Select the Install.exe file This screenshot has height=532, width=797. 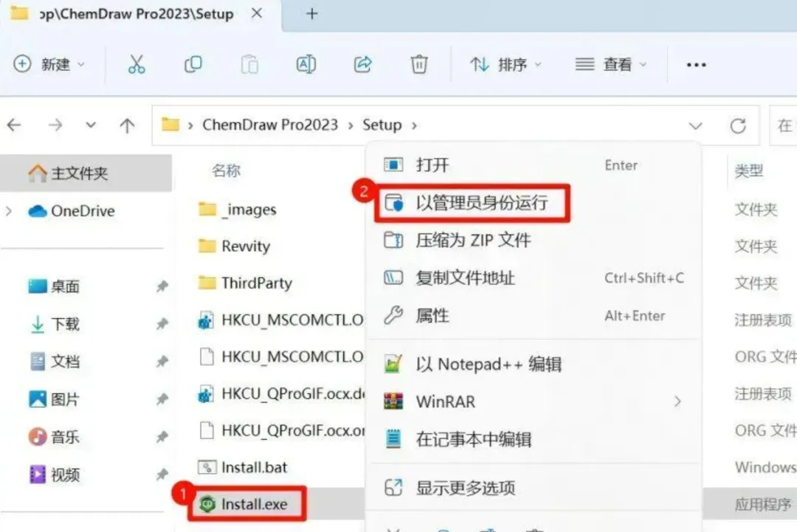click(x=247, y=503)
